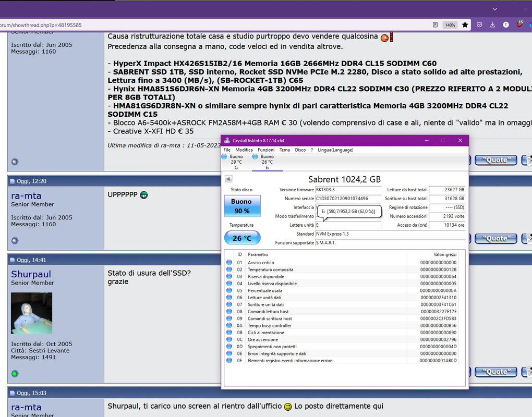This screenshot has height=417, width=532.
Task: Click the Quote button on the UPPPPPP post
Action: pyautogui.click(x=495, y=238)
